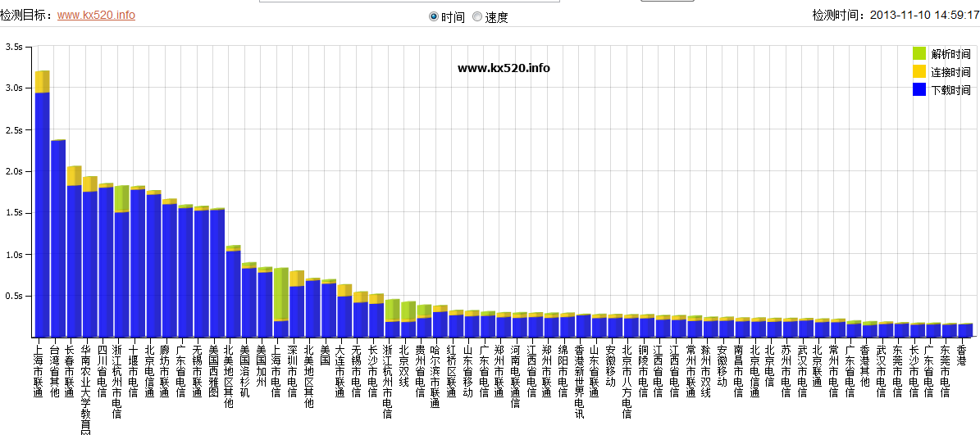Click the 美国西雅图 bar
This screenshot has height=435, width=980.
217,273
